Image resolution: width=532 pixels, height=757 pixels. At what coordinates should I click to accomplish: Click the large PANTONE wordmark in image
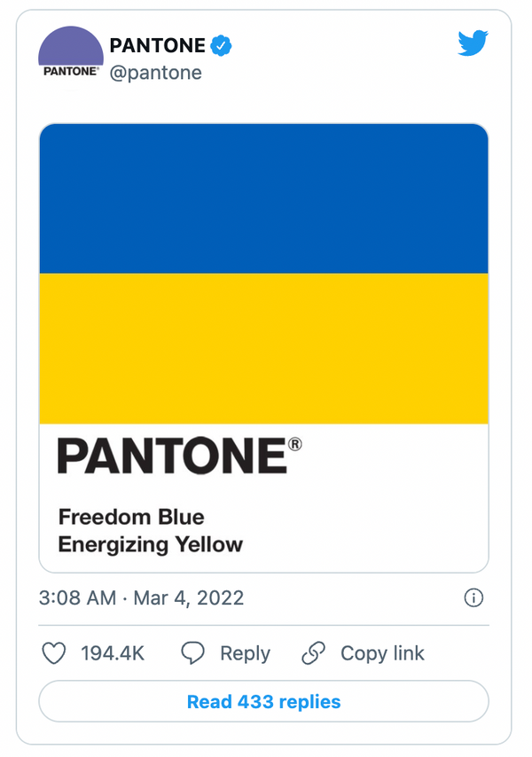172,457
